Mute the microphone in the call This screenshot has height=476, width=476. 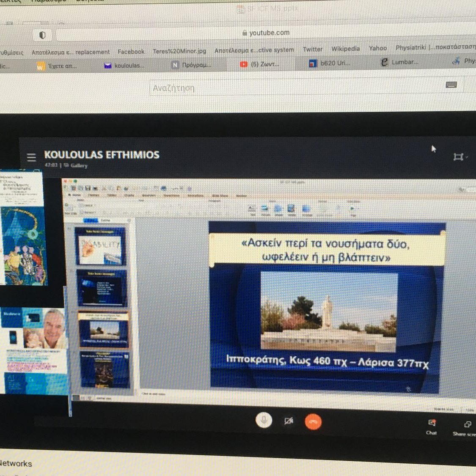click(264, 420)
